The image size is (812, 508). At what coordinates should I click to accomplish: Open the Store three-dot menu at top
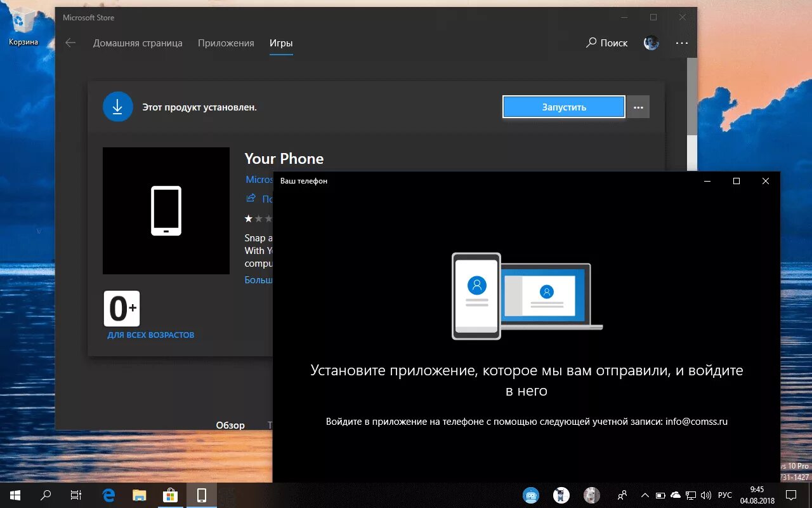coord(682,43)
